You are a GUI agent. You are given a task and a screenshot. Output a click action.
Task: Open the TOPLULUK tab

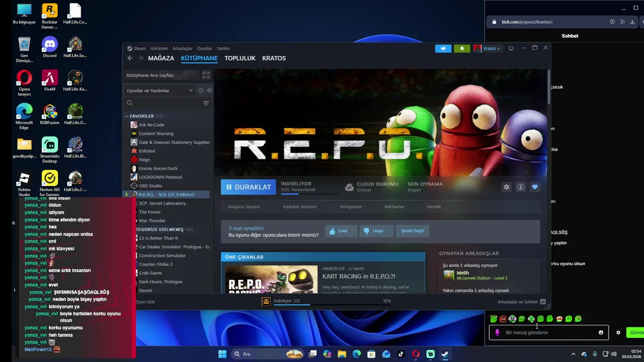point(240,58)
